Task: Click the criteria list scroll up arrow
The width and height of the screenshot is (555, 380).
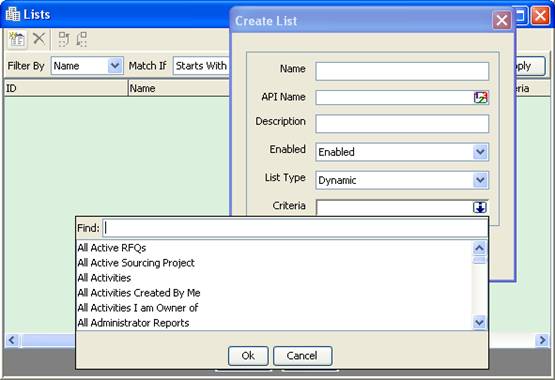Action: [x=479, y=248]
